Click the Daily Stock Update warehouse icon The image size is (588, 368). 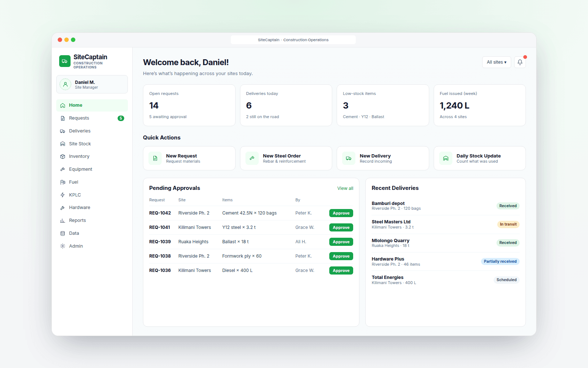[446, 158]
